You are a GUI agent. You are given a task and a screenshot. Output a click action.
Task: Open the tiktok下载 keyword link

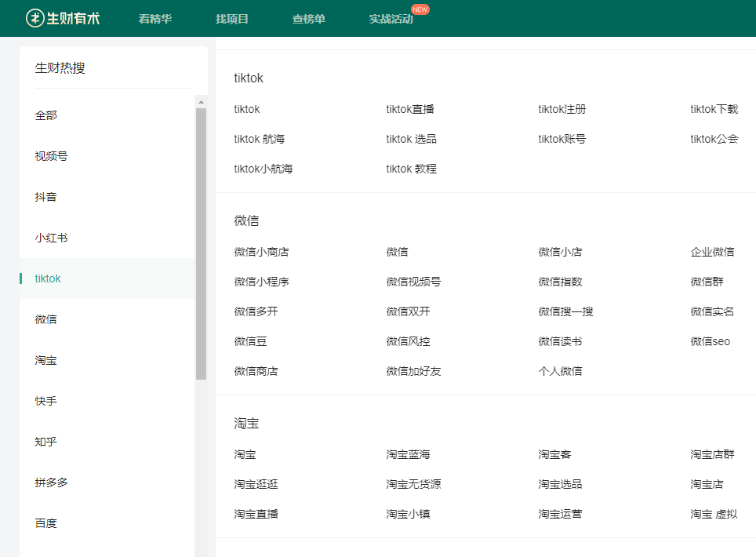[714, 109]
